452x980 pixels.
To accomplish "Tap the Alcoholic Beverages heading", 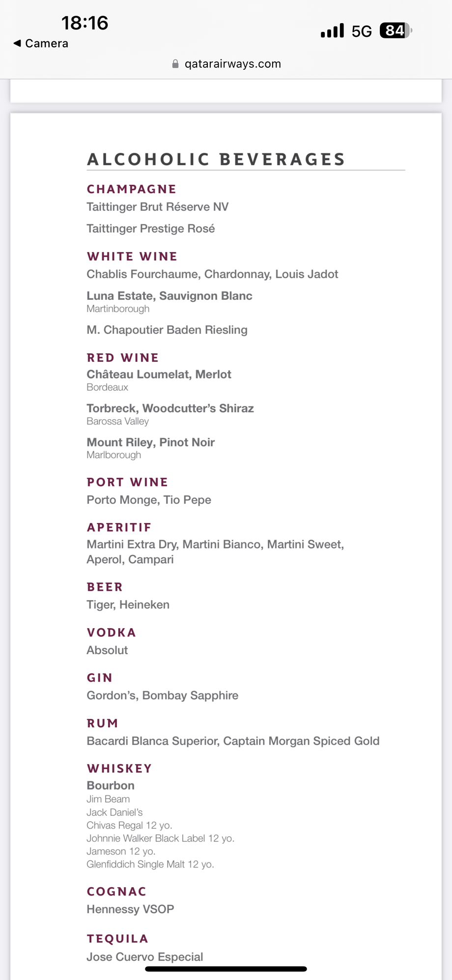I will [216, 159].
